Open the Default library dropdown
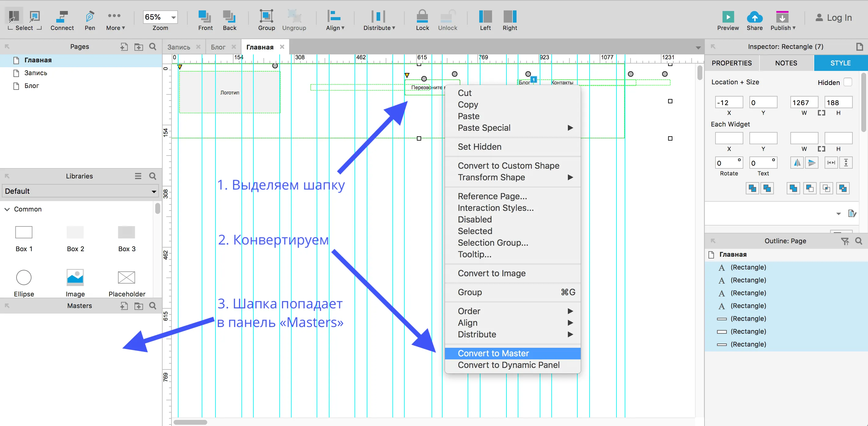The image size is (868, 426). pos(80,191)
